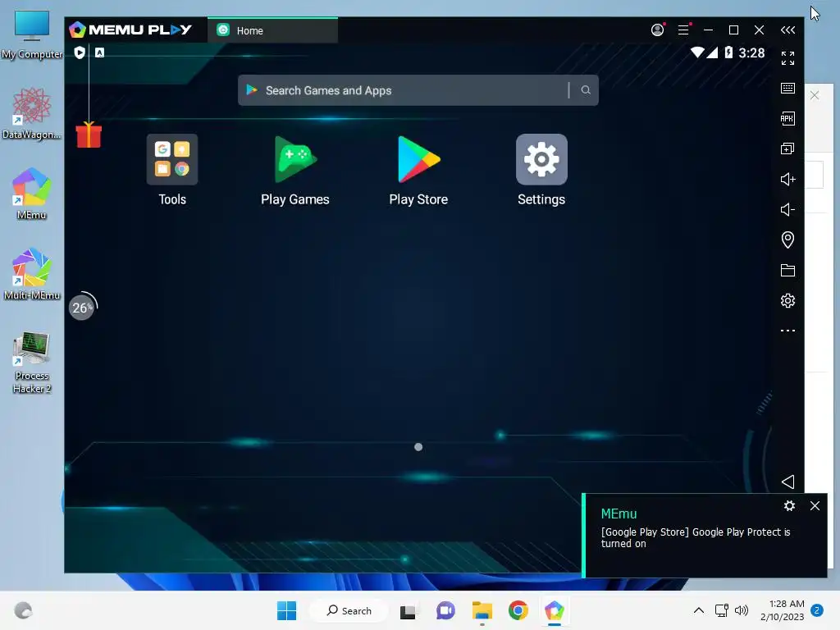Open MEmu sidebar gear settings
This screenshot has height=630, width=840.
coord(787,300)
